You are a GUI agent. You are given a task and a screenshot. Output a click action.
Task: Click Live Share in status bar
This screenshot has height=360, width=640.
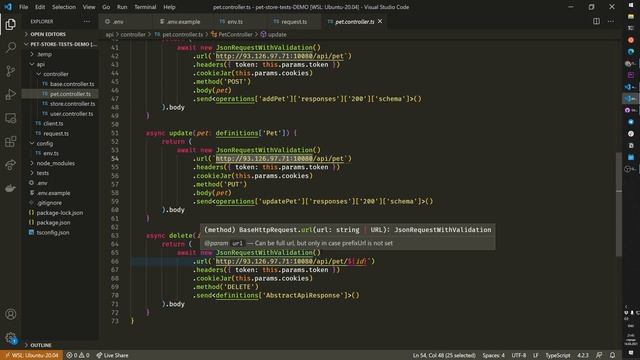pyautogui.click(x=112, y=355)
